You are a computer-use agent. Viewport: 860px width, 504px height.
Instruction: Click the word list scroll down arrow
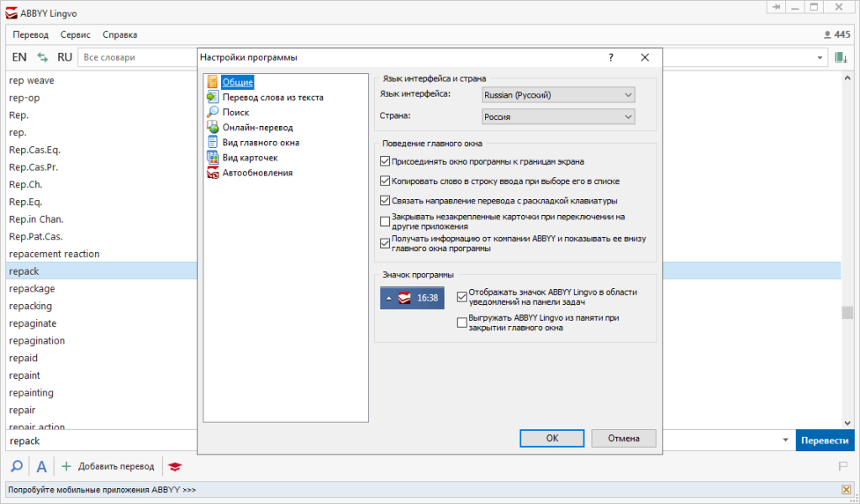tap(847, 423)
